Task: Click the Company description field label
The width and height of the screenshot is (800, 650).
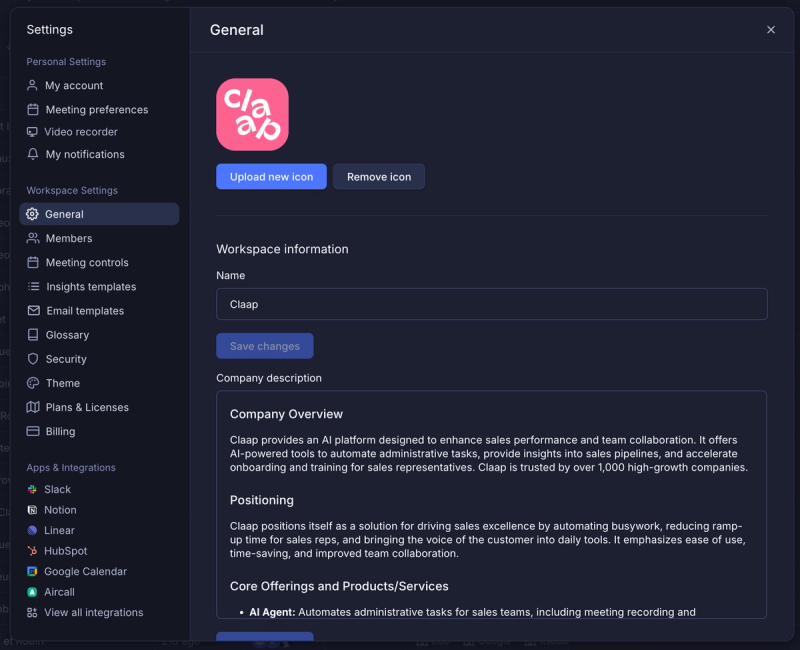Action: [x=269, y=378]
